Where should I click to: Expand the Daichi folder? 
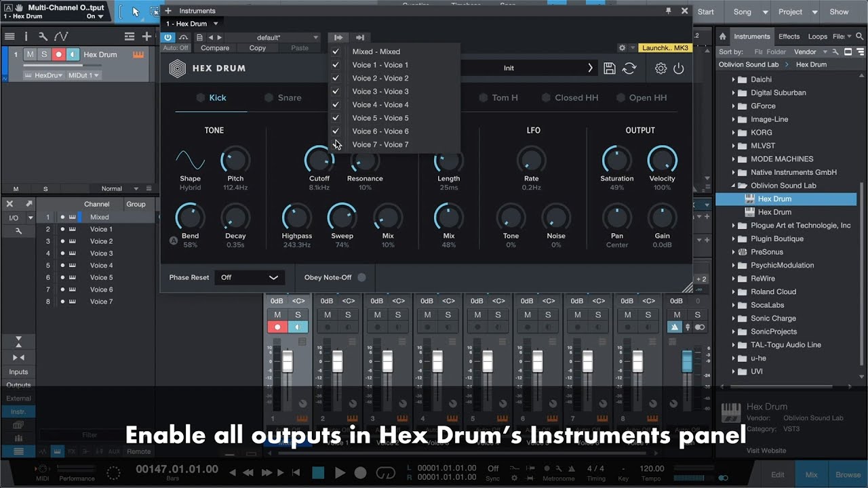click(733, 79)
